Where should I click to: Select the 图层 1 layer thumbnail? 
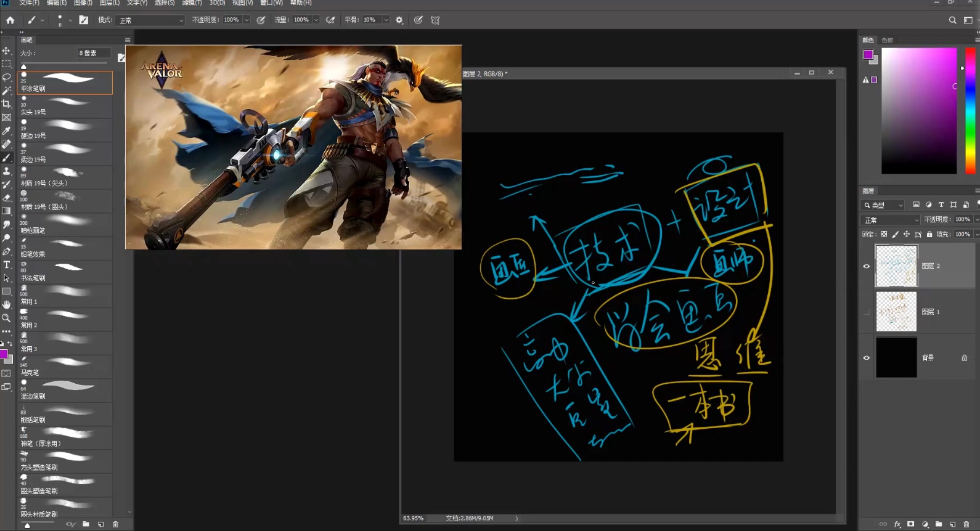click(x=896, y=312)
